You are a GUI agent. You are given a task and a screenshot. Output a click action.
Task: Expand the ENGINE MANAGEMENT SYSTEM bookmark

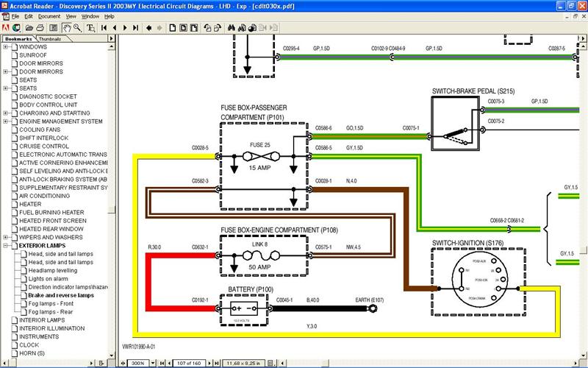pyautogui.click(x=6, y=121)
